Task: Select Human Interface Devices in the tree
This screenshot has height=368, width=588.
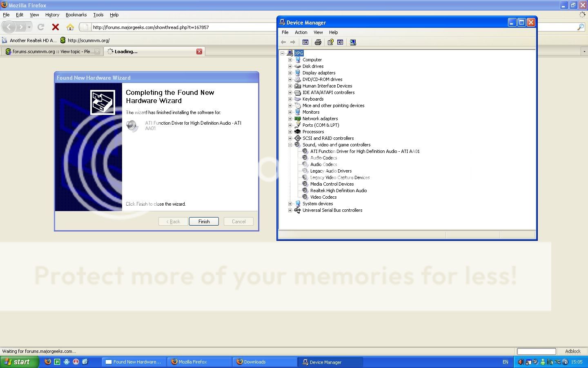Action: [327, 86]
